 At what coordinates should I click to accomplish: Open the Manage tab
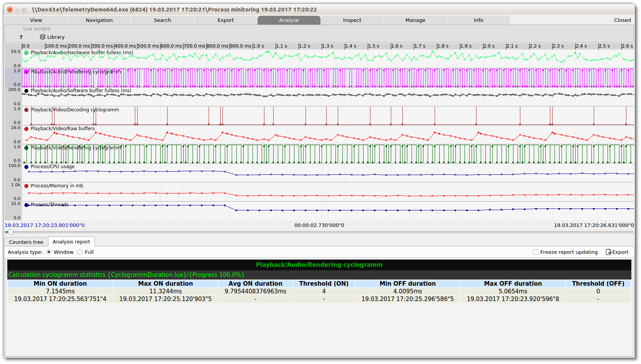pos(415,20)
